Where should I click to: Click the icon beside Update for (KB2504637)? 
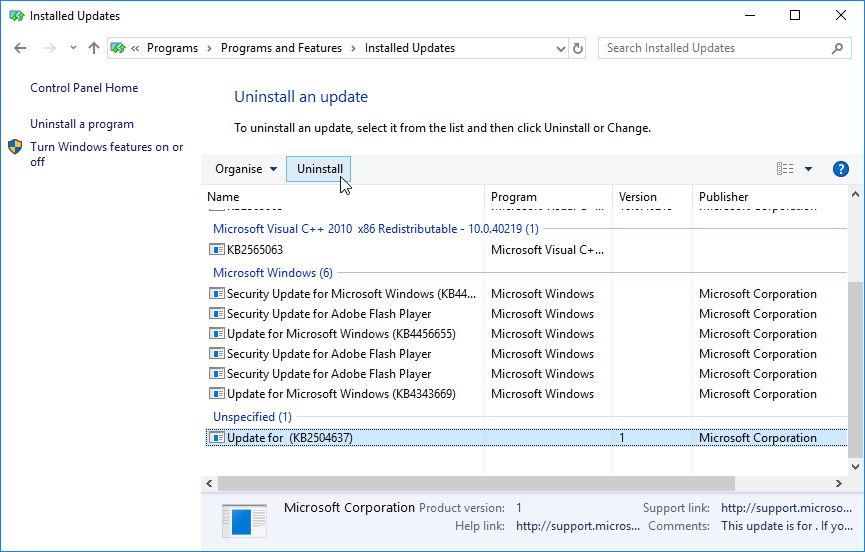[217, 437]
